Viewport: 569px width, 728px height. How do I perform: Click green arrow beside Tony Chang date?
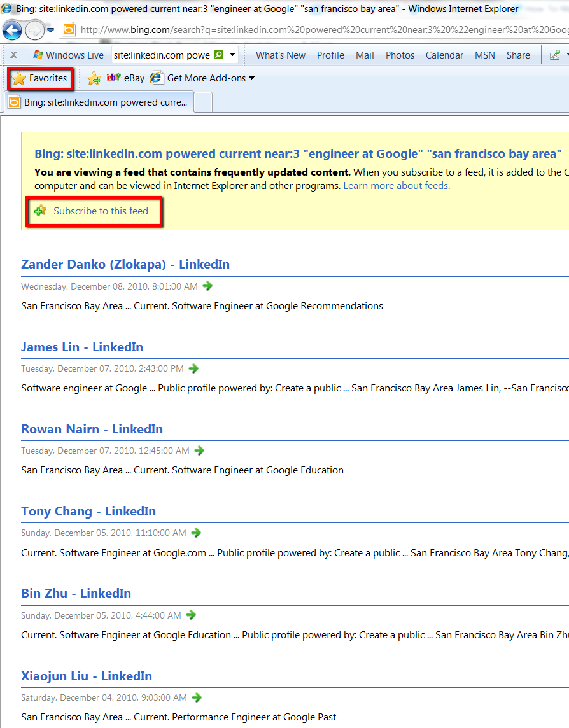pyautogui.click(x=196, y=533)
